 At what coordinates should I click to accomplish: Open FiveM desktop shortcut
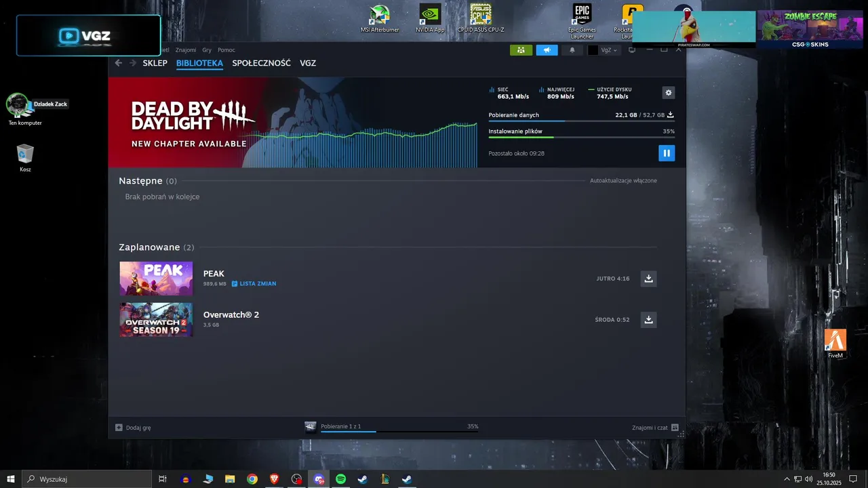835,344
